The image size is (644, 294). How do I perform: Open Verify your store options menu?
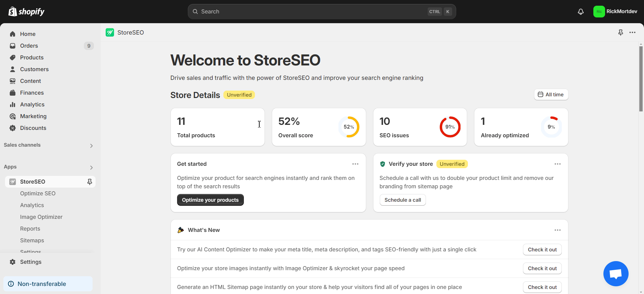[x=557, y=164]
